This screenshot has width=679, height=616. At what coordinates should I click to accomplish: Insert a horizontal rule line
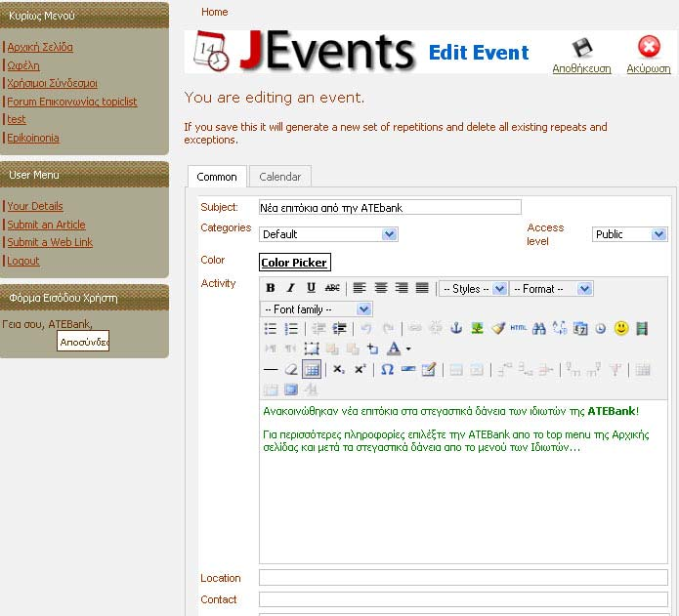[x=271, y=369]
